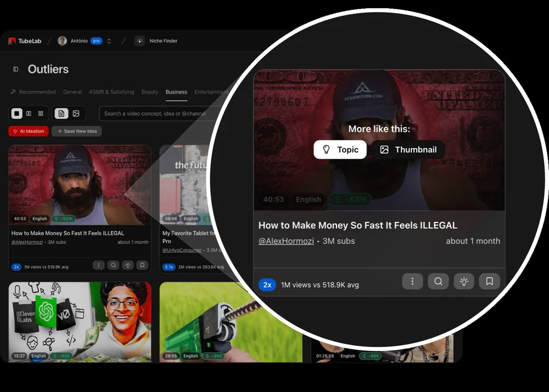
Task: Click the green ~$6K earnings badge
Action: pyautogui.click(x=213, y=356)
